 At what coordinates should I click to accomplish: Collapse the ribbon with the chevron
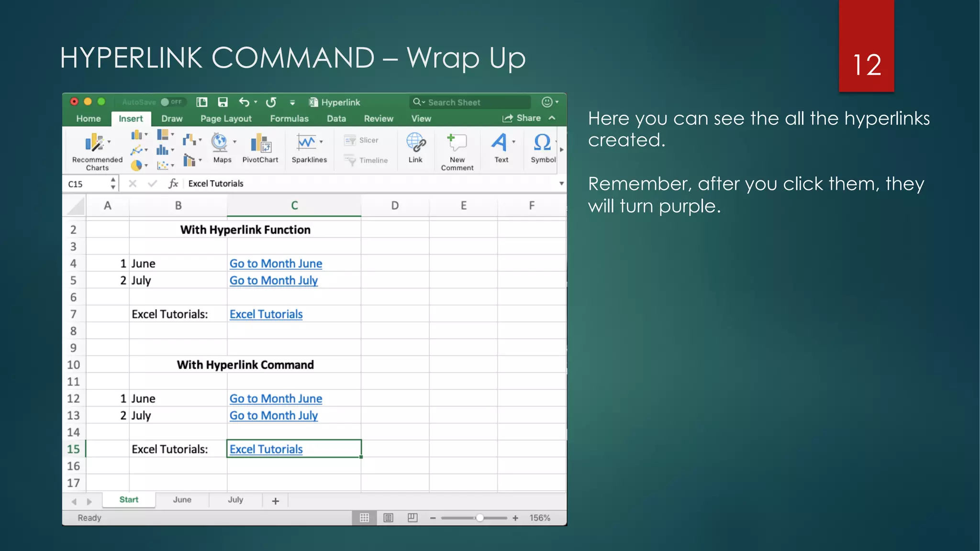click(552, 118)
